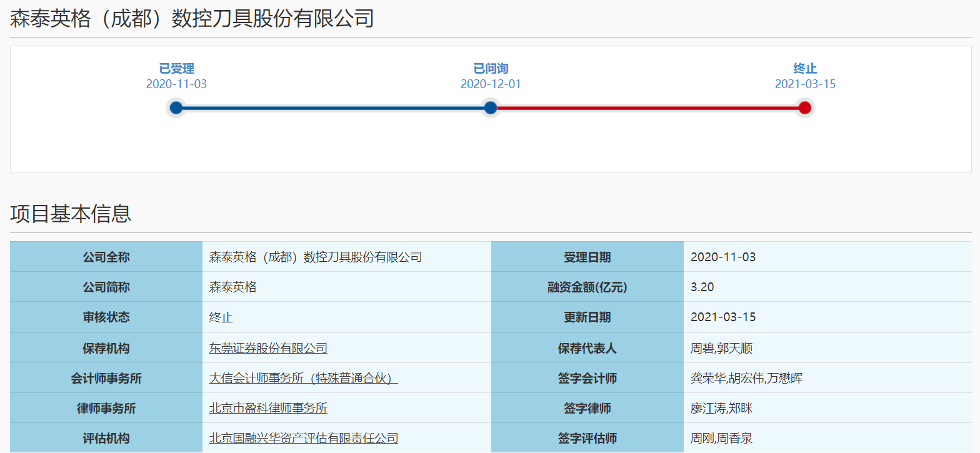
Task: Click the 已受理 timeline dot
Action: pyautogui.click(x=176, y=108)
